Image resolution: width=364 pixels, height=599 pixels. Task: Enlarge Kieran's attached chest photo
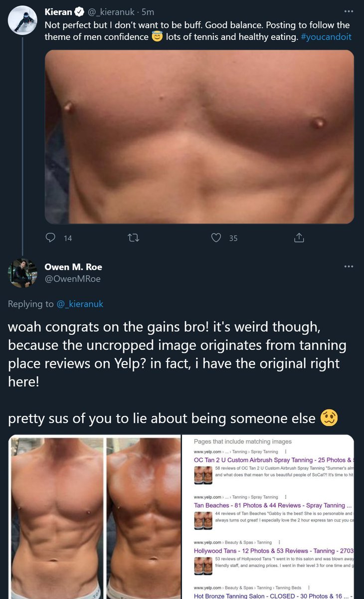click(199, 136)
